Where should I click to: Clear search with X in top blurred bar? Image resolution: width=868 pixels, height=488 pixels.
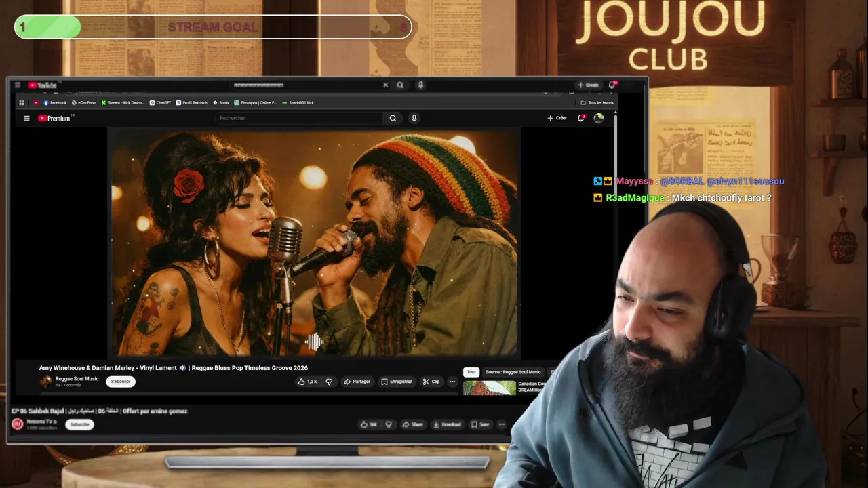(x=385, y=85)
